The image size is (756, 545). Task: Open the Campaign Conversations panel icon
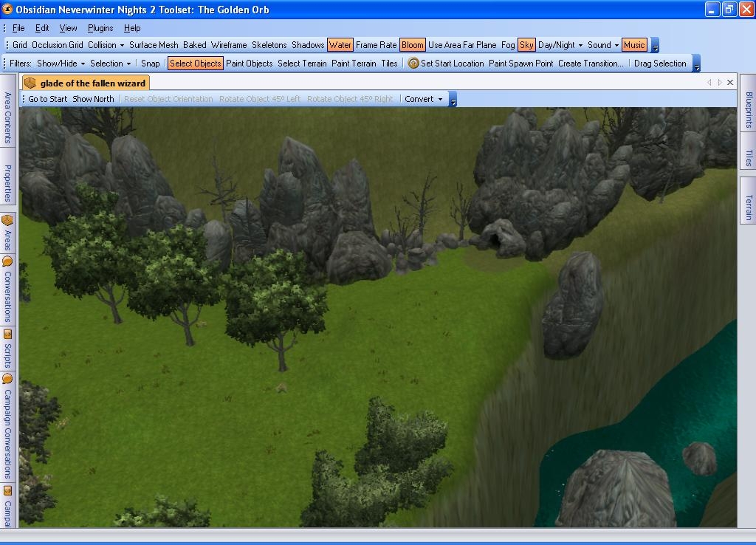click(7, 379)
